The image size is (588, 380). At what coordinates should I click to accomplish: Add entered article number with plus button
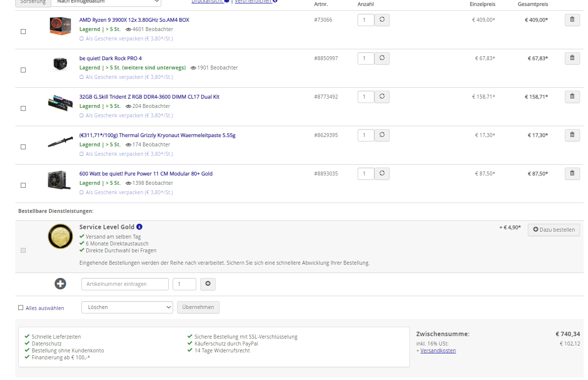tap(208, 284)
